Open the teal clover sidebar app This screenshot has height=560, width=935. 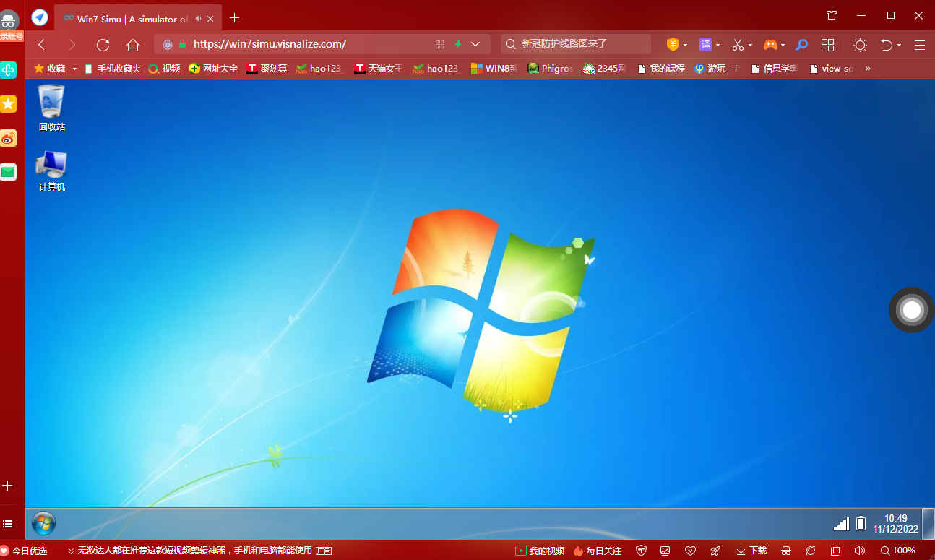click(x=8, y=69)
